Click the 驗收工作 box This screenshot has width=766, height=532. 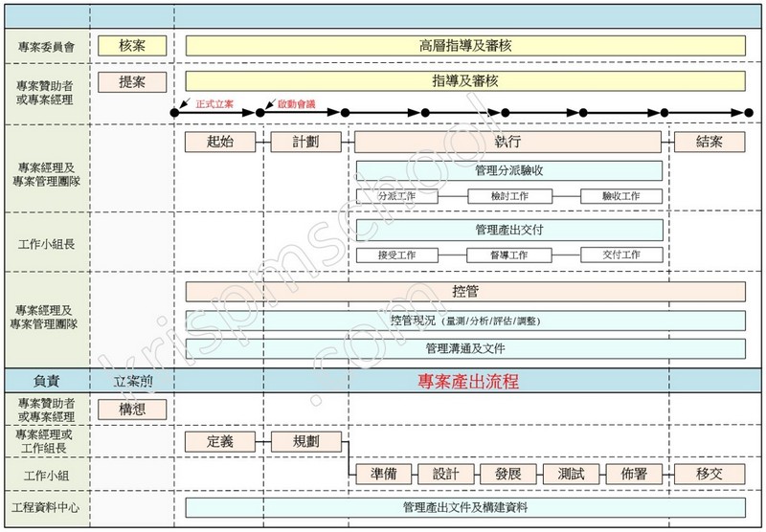coord(621,196)
